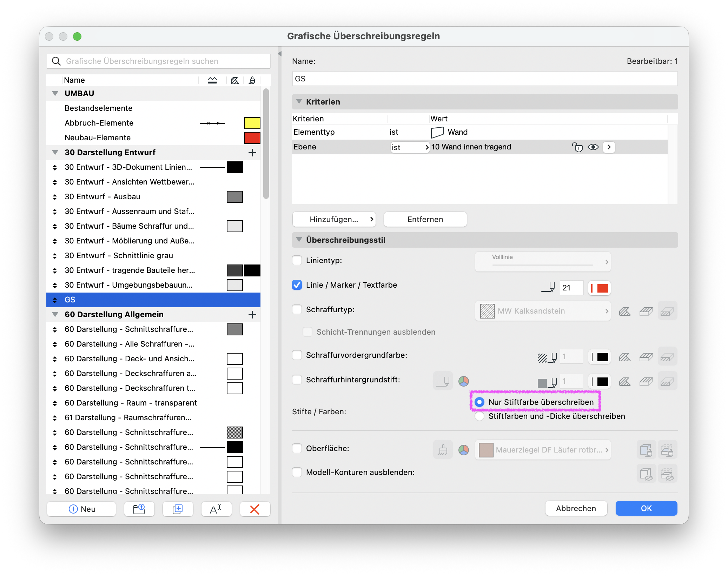Click red swatch of Neubau-Elemente
The width and height of the screenshot is (728, 576).
252,138
